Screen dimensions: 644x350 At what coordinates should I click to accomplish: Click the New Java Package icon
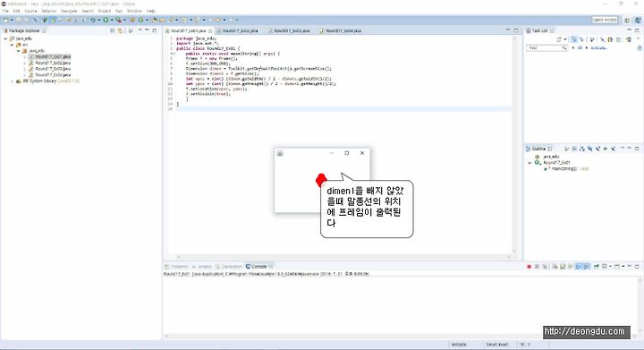[132, 20]
